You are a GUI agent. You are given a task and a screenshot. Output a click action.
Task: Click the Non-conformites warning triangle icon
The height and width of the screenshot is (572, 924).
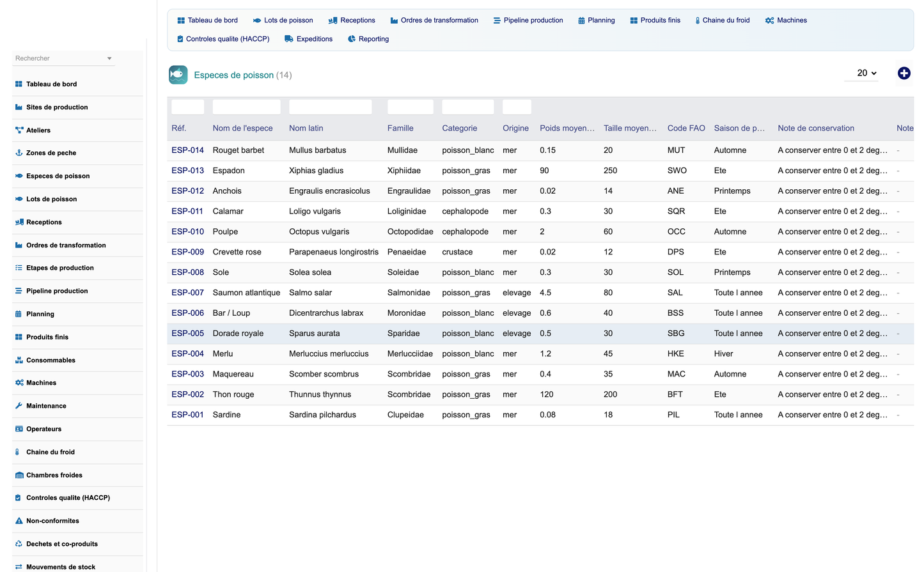click(x=19, y=521)
